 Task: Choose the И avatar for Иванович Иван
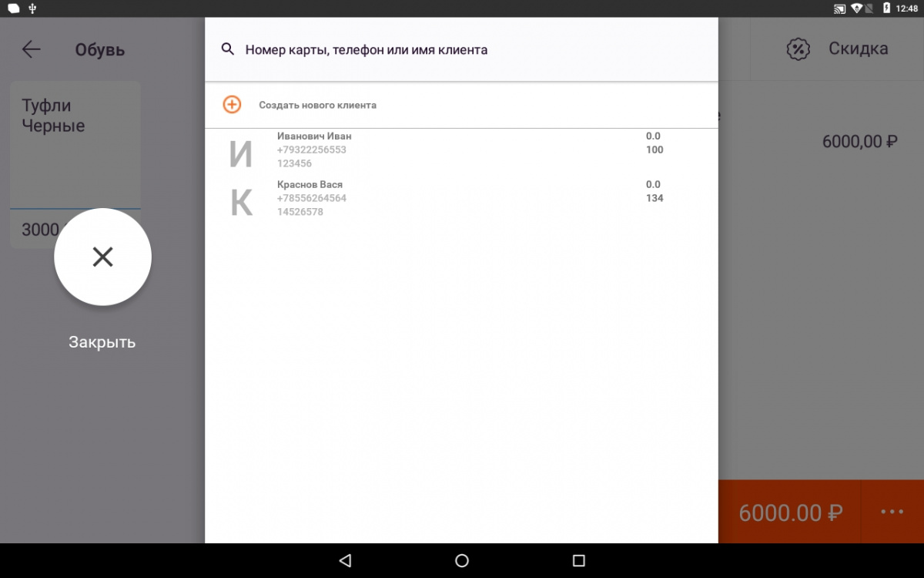pos(241,155)
